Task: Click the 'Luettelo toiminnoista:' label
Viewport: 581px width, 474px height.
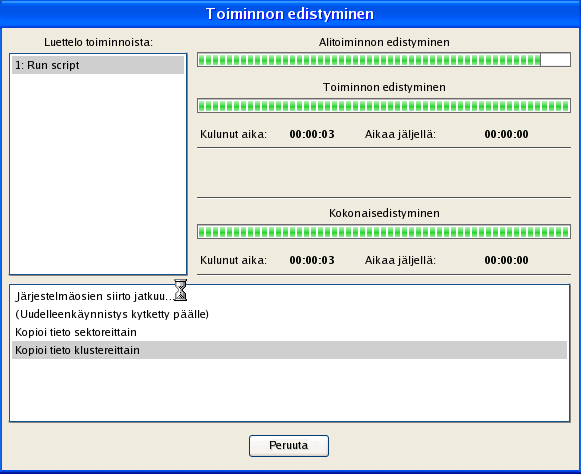Action: click(x=98, y=42)
